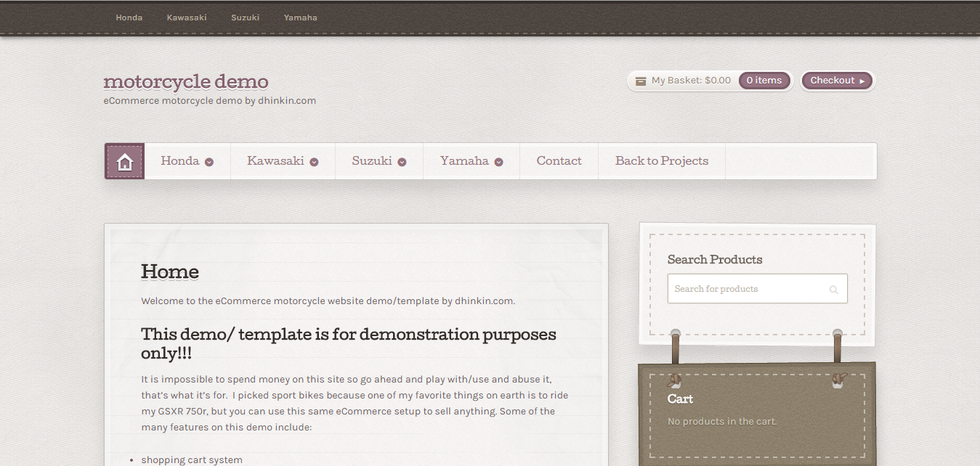Open the Honda main navigation item
The width and height of the screenshot is (980, 466).
pyautogui.click(x=187, y=161)
